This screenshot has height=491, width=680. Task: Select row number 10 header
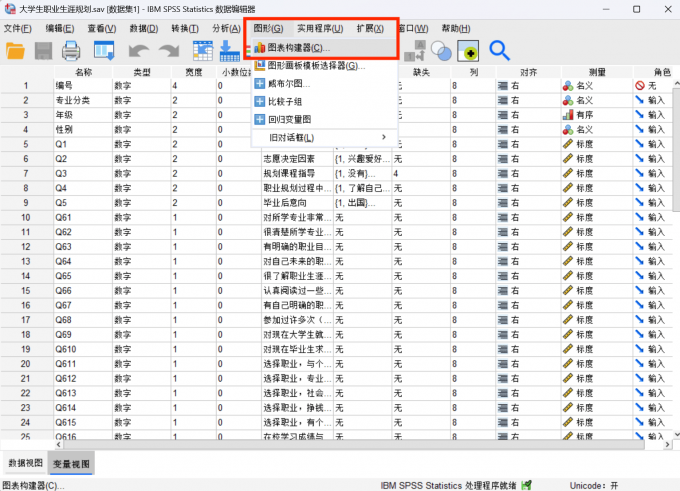click(x=26, y=217)
